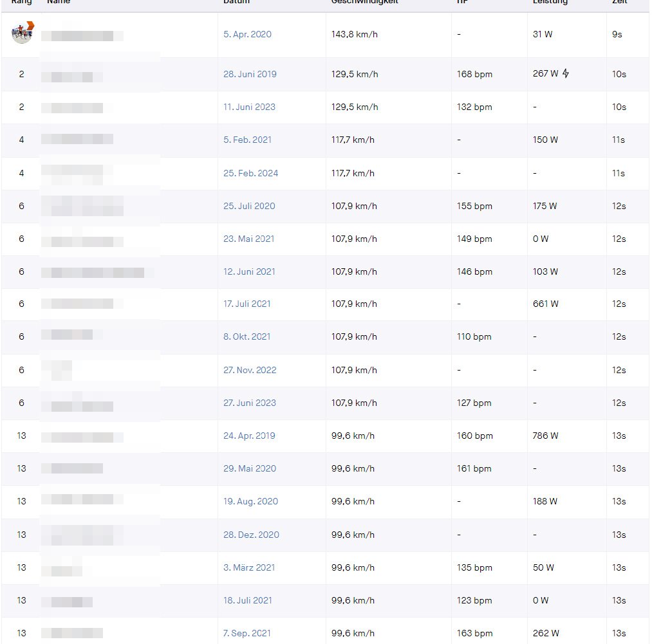Click the power meter lightning icon beside 267 W
This screenshot has width=652, height=644.
[566, 74]
